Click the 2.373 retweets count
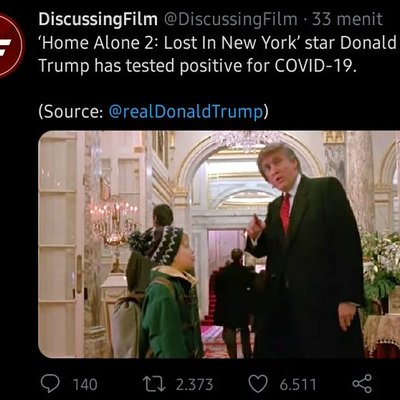Viewport: 400px width, 400px height. coord(194,384)
